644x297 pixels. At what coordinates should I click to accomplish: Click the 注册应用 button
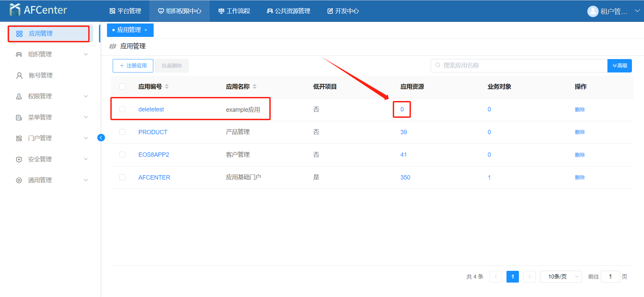(133, 66)
